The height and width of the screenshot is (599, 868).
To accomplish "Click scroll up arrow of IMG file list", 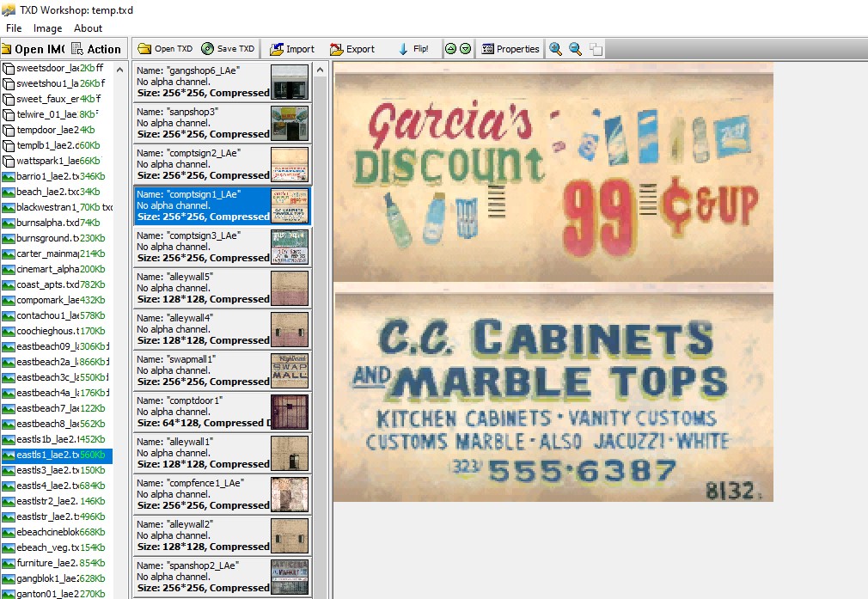I will click(x=119, y=70).
